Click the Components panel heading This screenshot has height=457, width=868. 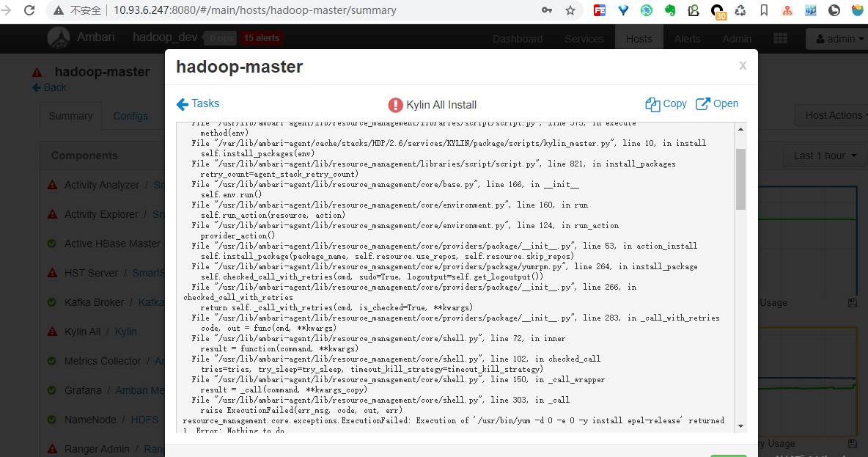tap(84, 156)
